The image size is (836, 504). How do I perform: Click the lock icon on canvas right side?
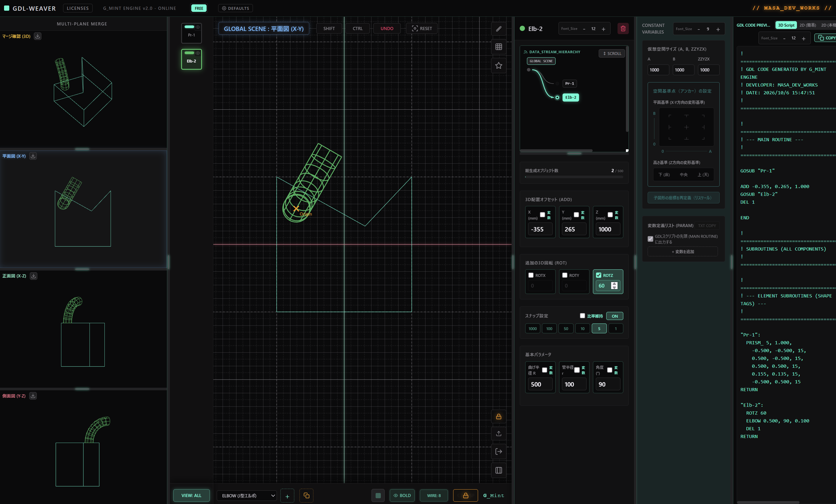click(x=498, y=417)
